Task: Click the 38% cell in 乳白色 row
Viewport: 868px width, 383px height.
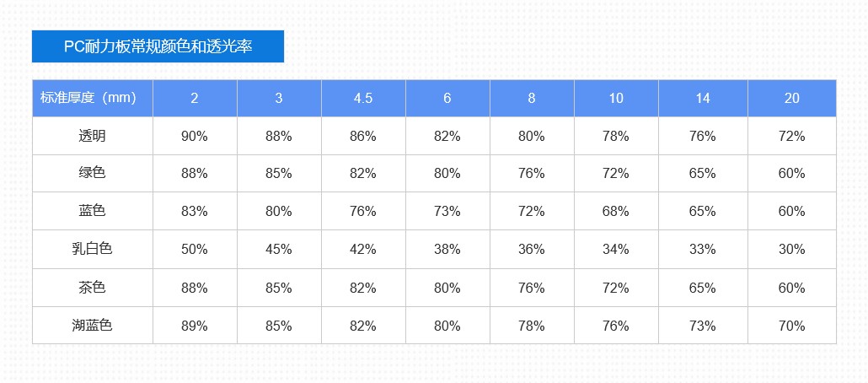Action: (x=447, y=249)
